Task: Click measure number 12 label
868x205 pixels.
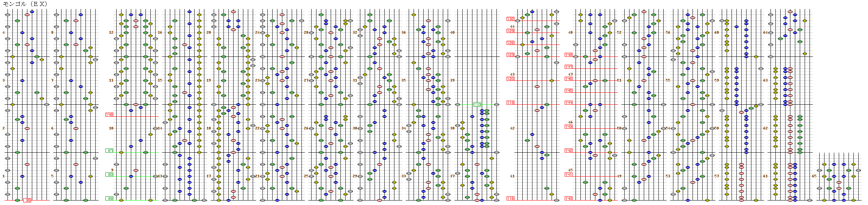Action: (111, 33)
